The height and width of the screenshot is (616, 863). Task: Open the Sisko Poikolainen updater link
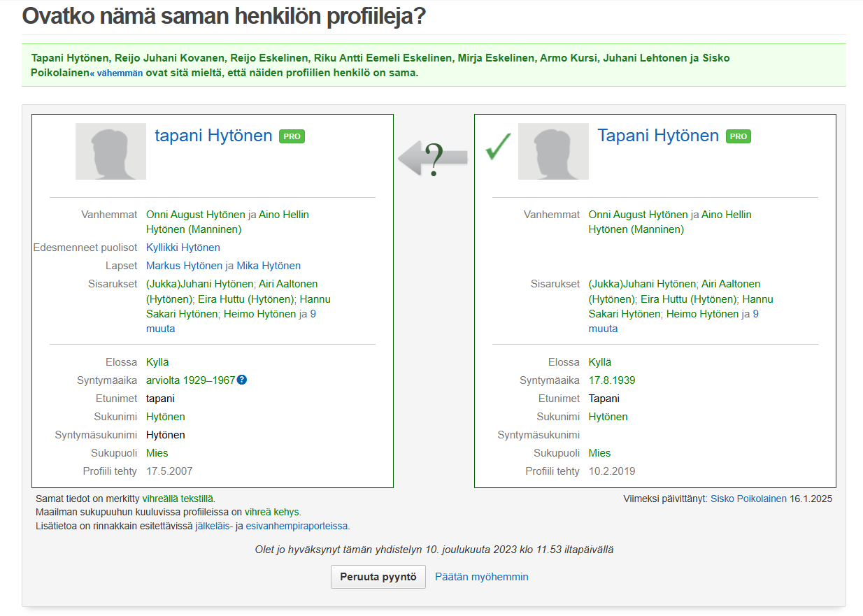748,499
